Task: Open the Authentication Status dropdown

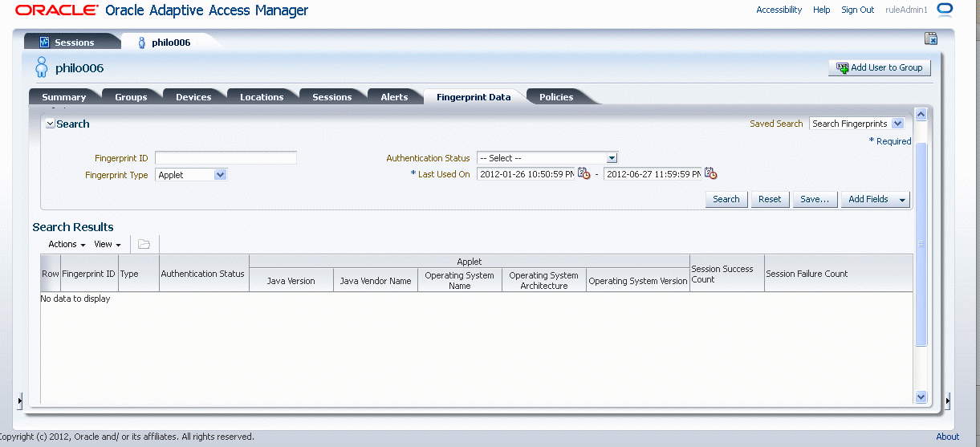Action: point(612,158)
